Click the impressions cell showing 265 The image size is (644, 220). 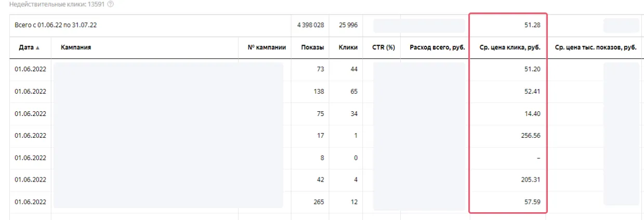click(319, 202)
